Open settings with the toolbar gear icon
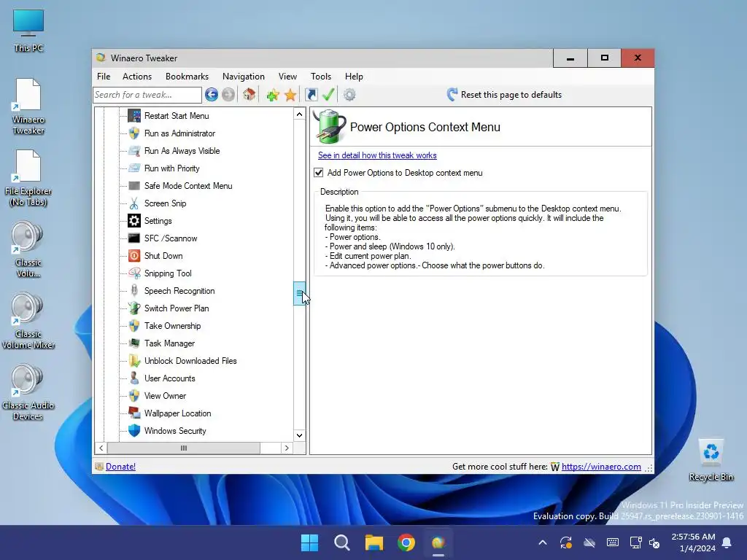 click(349, 95)
